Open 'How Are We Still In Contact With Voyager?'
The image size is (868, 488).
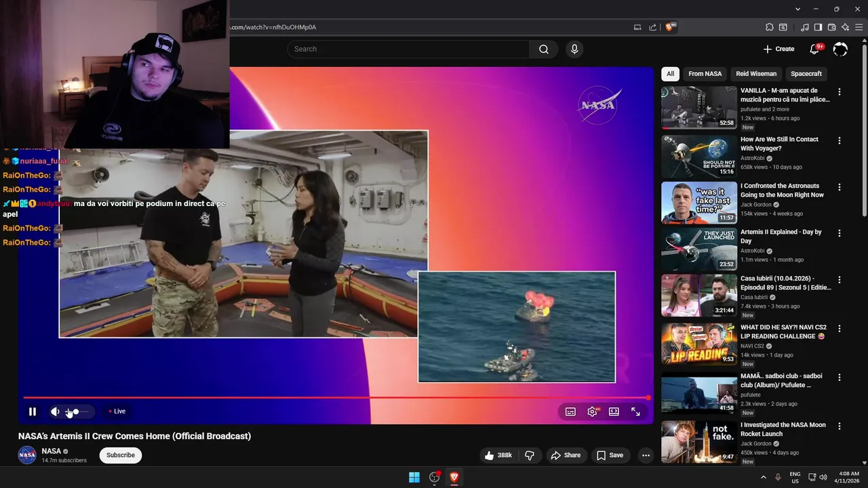click(779, 144)
